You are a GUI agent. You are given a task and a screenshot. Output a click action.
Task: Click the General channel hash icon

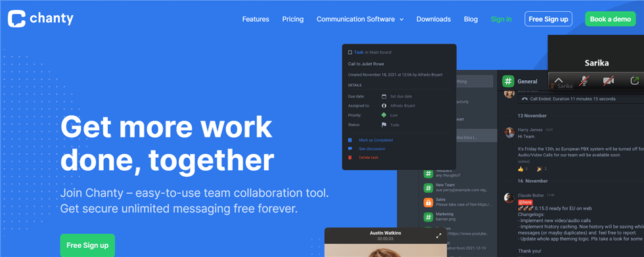pyautogui.click(x=509, y=82)
